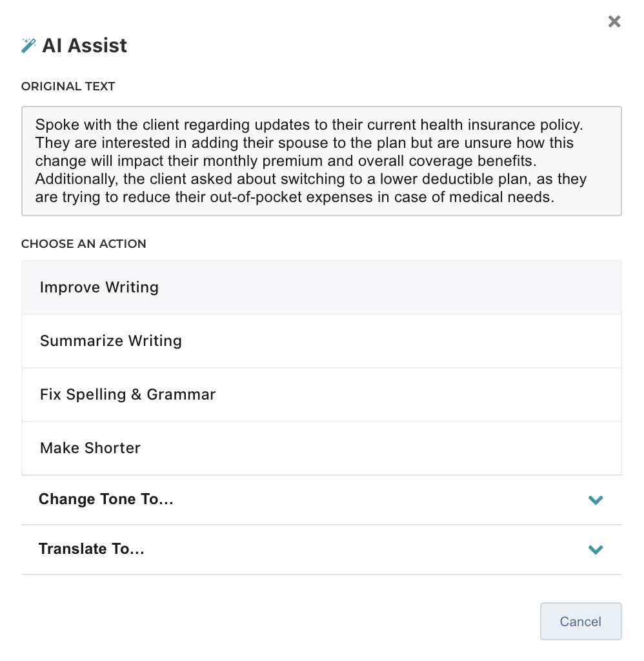Open the Change Tone To… section label

click(106, 500)
